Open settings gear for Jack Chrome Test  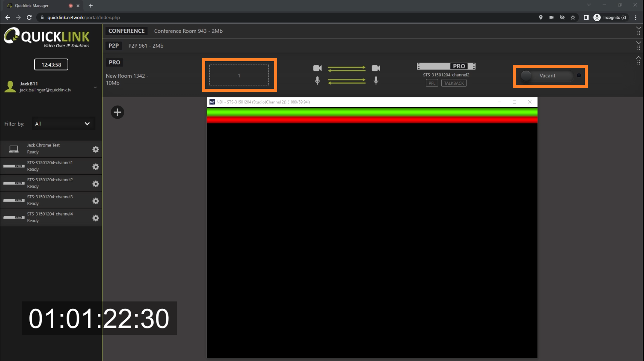pyautogui.click(x=96, y=150)
